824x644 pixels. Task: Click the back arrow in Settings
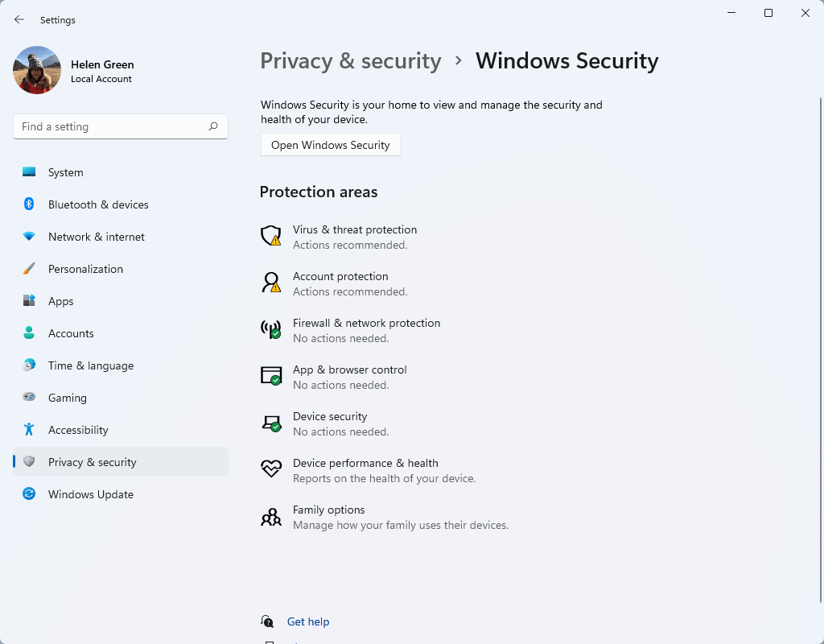pos(19,20)
